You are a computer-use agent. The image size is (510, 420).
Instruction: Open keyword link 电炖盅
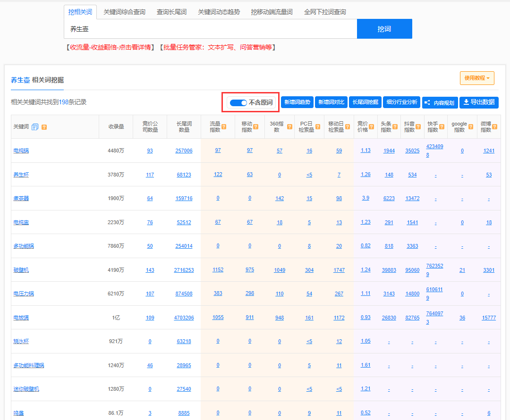pyautogui.click(x=21, y=222)
